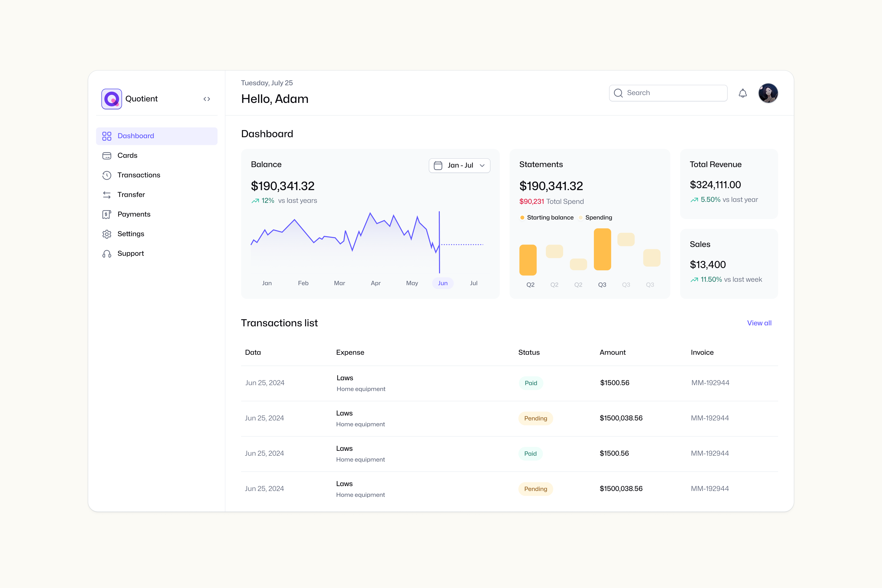Select the May month label on chart
The image size is (882, 588).
click(412, 283)
